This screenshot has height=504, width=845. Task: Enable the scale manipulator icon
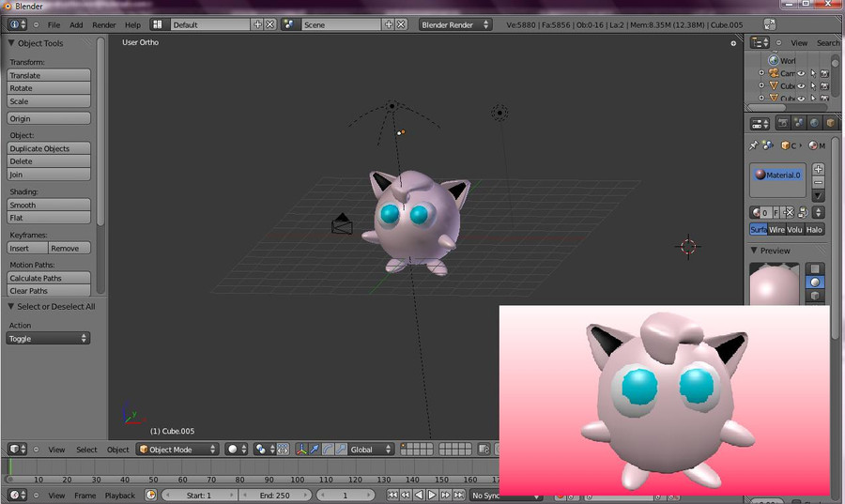click(341, 449)
